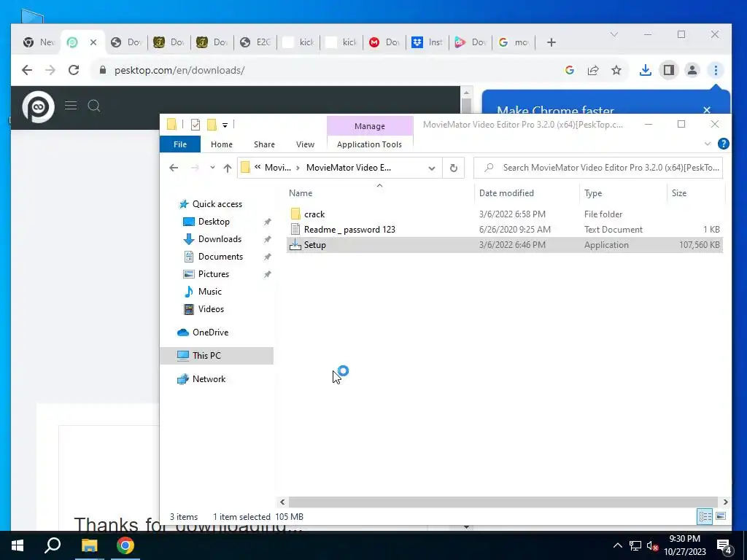This screenshot has width=747, height=560.
Task: Click Properties icon in quick access toolbar
Action: [x=196, y=125]
